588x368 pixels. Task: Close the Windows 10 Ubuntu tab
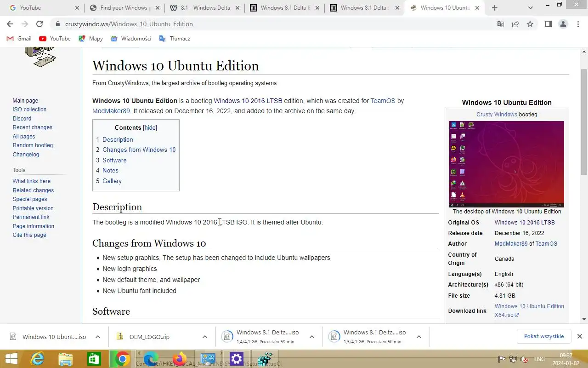(477, 8)
